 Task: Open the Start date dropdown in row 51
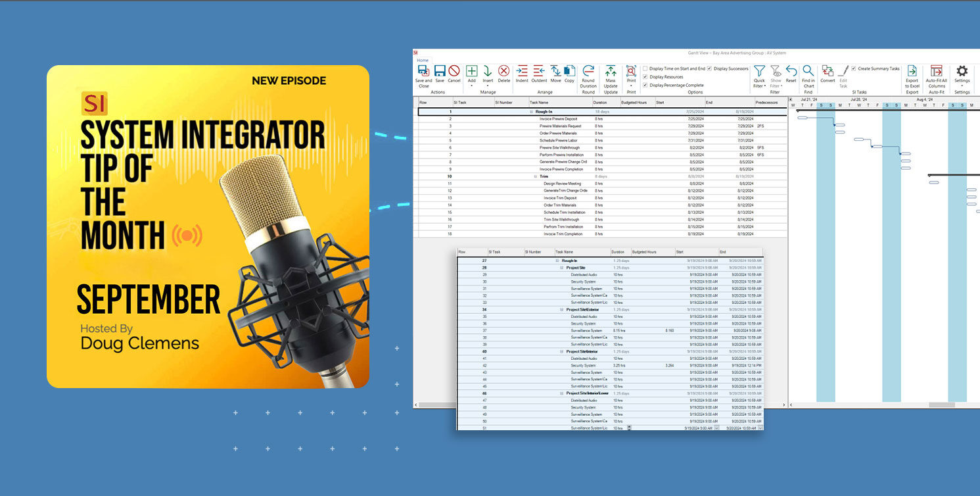coord(716,428)
